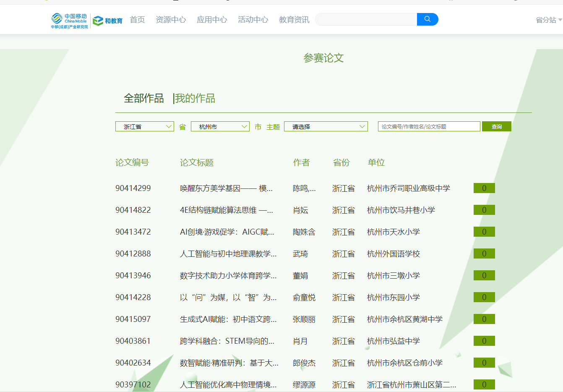Click the paper number/author/title search field
This screenshot has width=563, height=392.
tap(428, 126)
